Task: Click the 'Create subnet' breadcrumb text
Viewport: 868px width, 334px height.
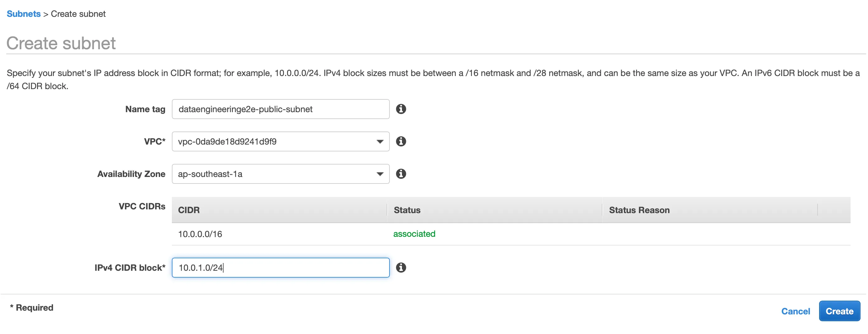Action: [78, 14]
